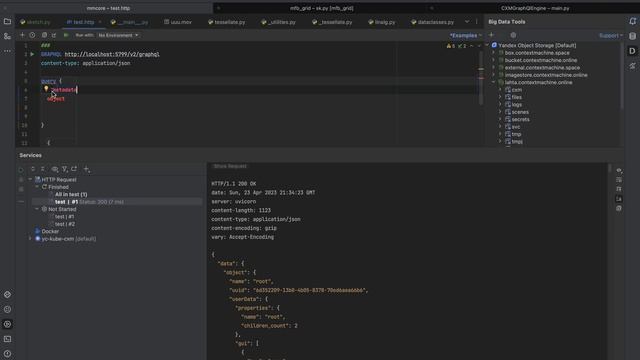This screenshot has height=360, width=640.
Task: Open the Support dropdown in Big Data Tools
Action: pyautogui.click(x=611, y=36)
